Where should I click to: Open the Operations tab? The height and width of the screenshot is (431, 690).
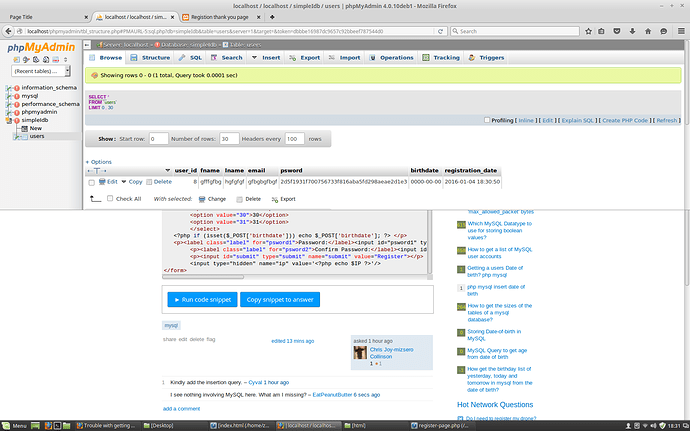(x=392, y=58)
